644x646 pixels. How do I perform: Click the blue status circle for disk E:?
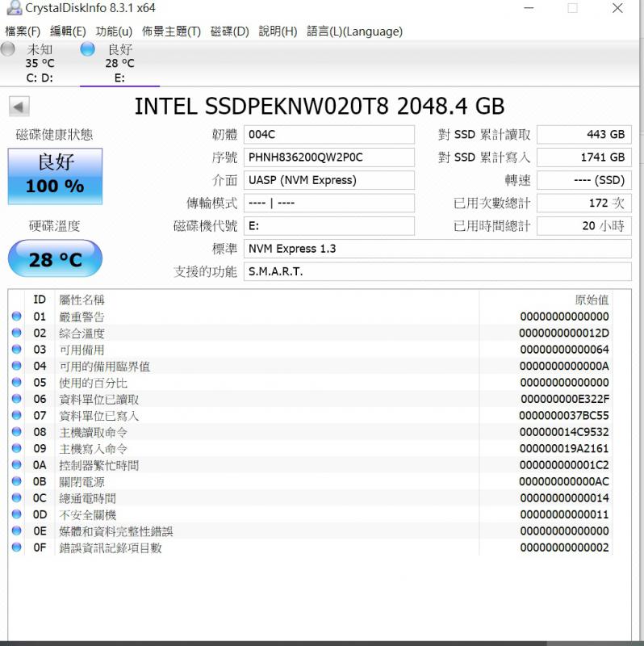[x=87, y=49]
